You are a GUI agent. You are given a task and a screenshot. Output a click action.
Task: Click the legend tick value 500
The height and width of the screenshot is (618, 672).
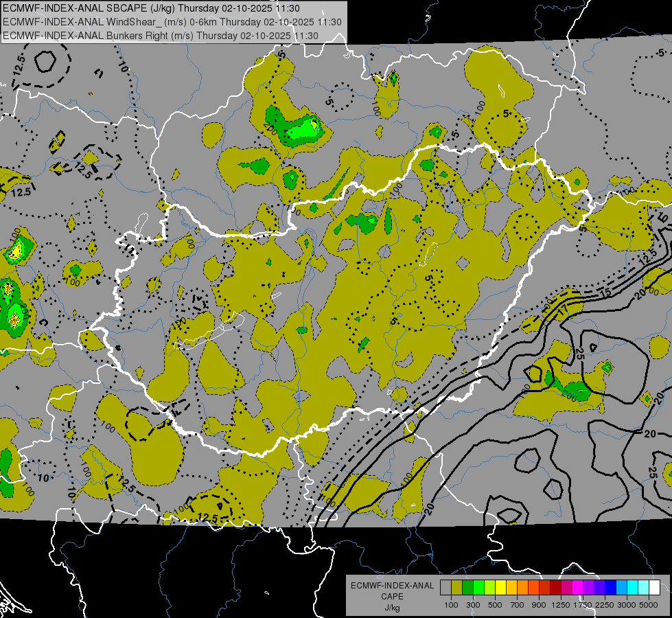tap(495, 605)
